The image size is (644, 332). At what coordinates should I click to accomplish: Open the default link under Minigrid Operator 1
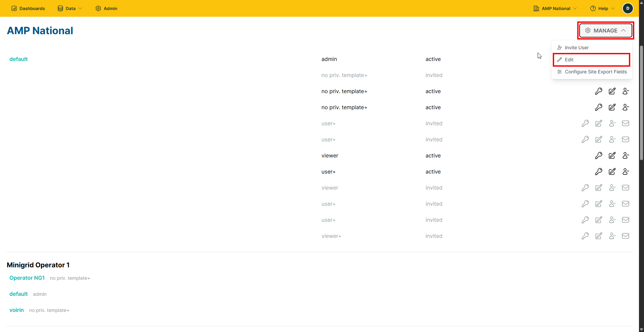click(18, 294)
